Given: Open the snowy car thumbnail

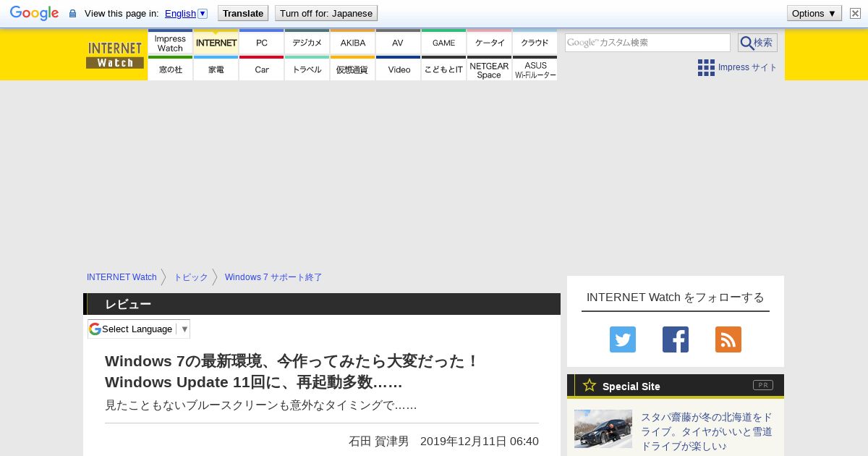Looking at the screenshot, I should point(603,428).
